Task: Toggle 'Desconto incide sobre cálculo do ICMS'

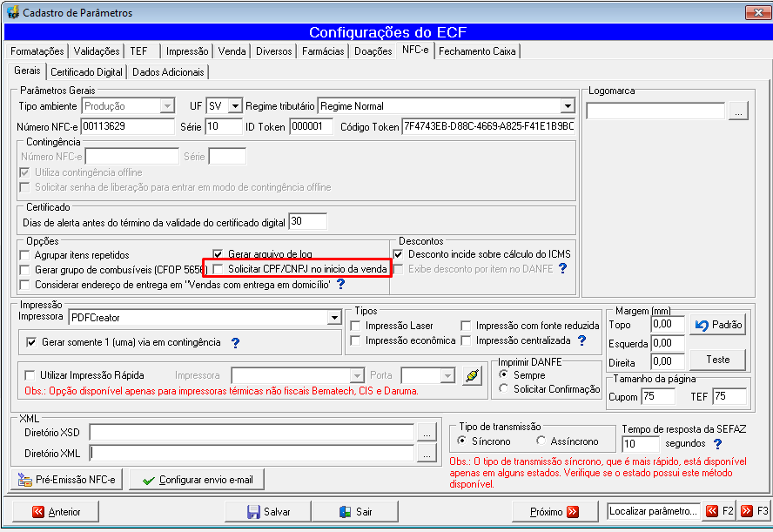Action: pos(398,254)
